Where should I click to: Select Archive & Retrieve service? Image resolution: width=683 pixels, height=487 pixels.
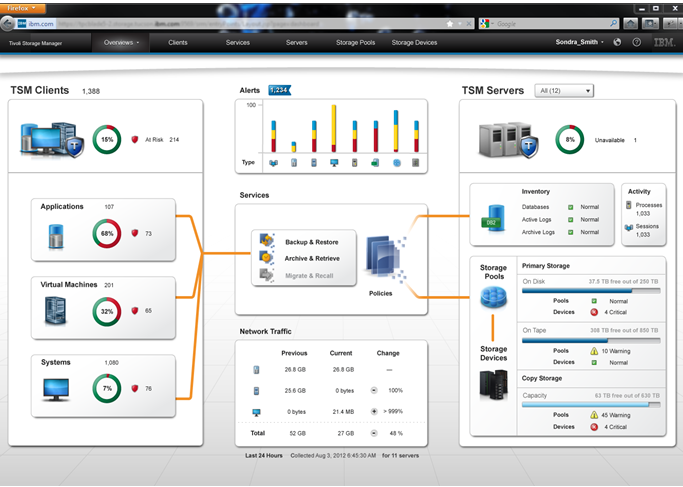312,258
